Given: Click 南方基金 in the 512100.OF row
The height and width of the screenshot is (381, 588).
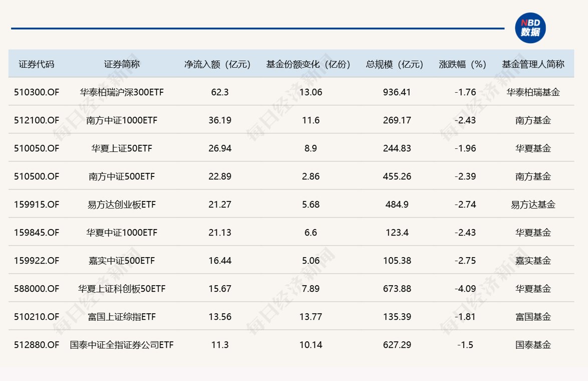Looking at the screenshot, I should (533, 120).
